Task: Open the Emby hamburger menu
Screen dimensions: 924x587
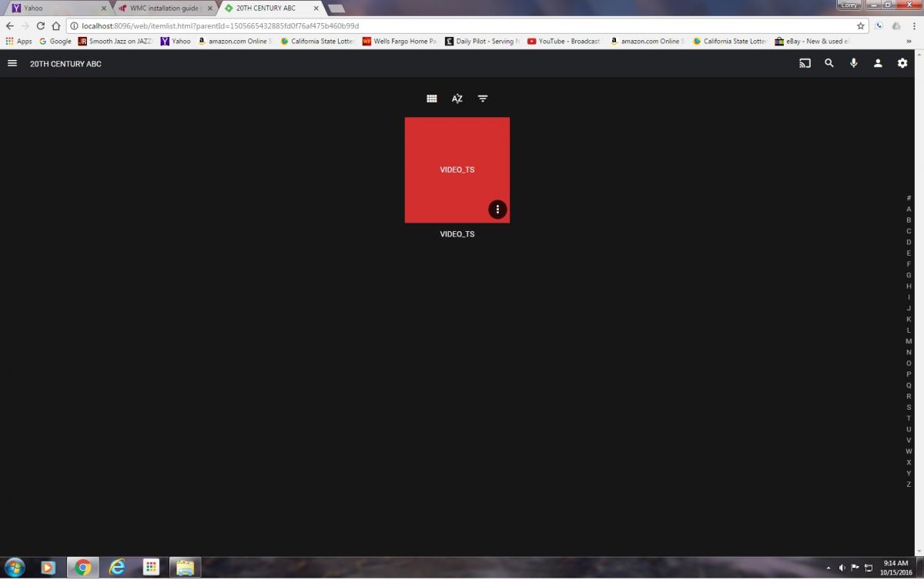Action: (12, 63)
